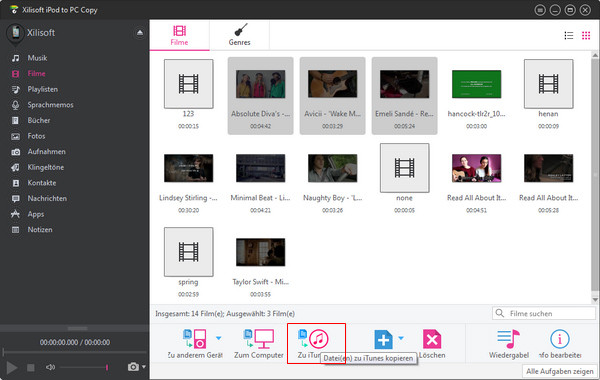Click the player panel collapse handle
Image resolution: width=600 pixels, height=380 pixels.
(77, 328)
